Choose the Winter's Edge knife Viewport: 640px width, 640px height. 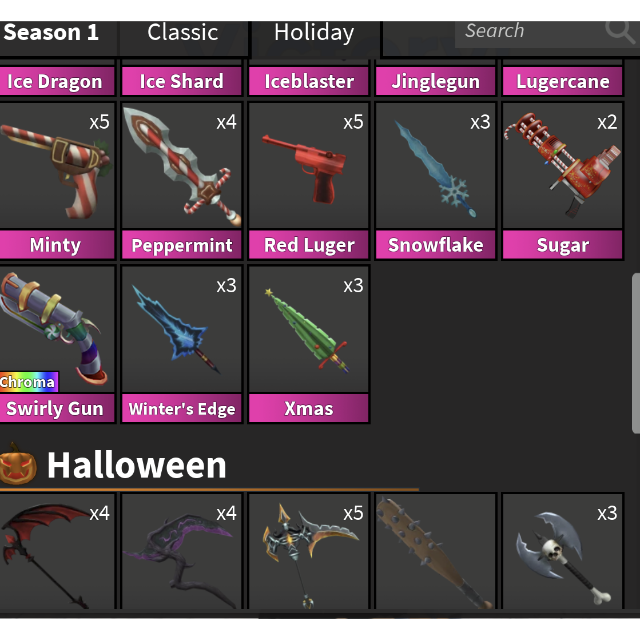pyautogui.click(x=182, y=344)
